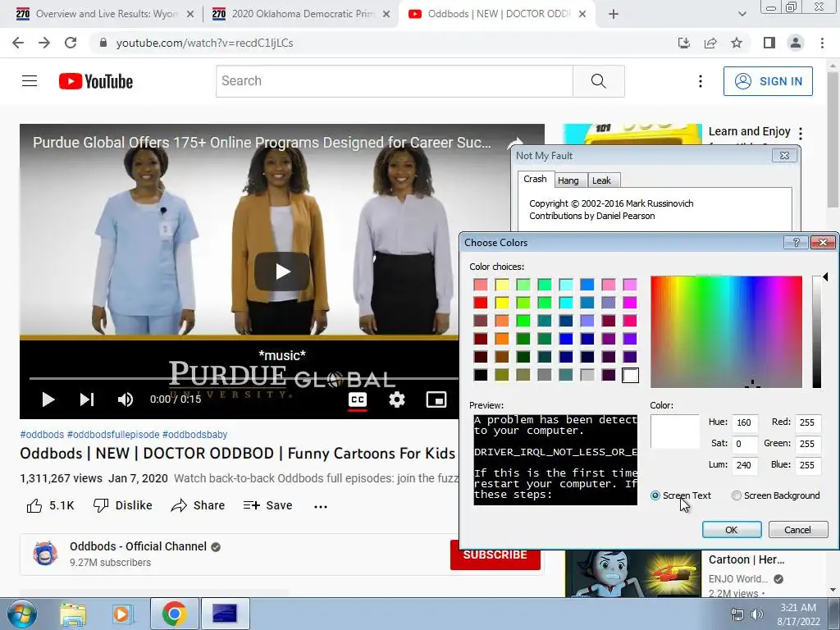Click the #oddbodsbaby hashtag link

tap(195, 435)
